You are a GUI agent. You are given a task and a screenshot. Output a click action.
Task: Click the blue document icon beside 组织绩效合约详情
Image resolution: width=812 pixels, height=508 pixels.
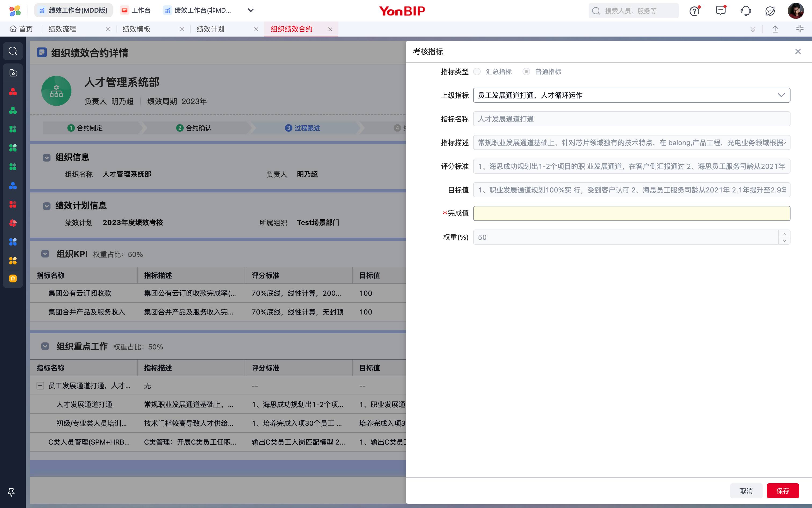42,52
